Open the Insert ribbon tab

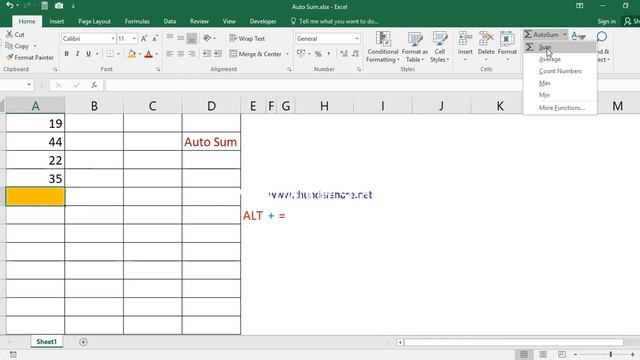click(x=56, y=21)
